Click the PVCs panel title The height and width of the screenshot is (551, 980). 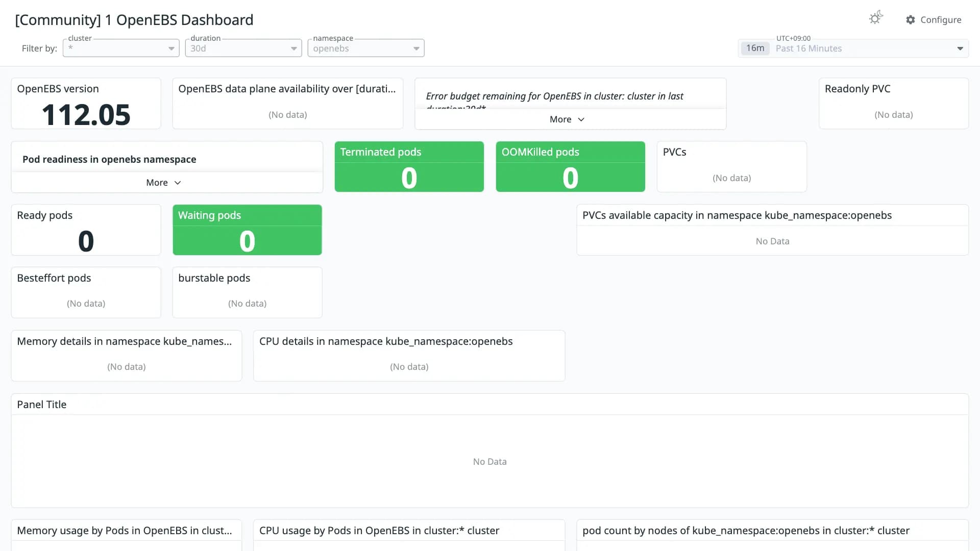point(674,152)
